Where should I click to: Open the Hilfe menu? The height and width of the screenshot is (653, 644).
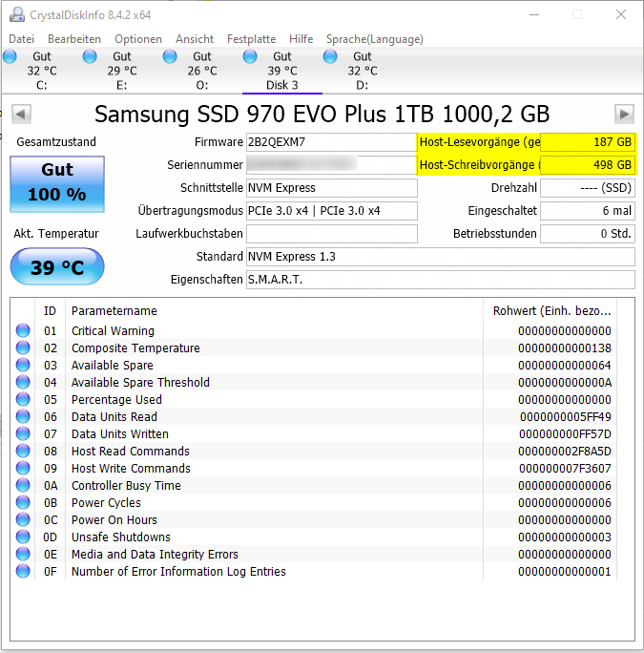point(301,39)
